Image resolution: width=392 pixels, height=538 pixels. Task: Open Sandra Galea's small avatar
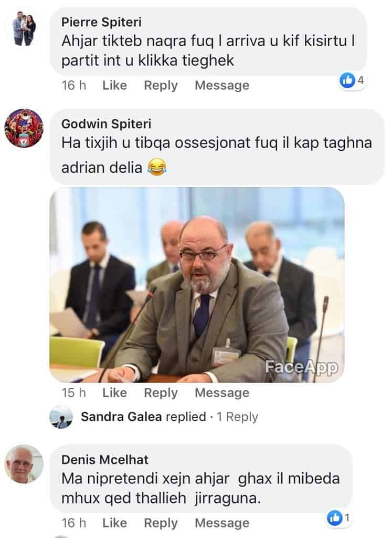click(61, 417)
